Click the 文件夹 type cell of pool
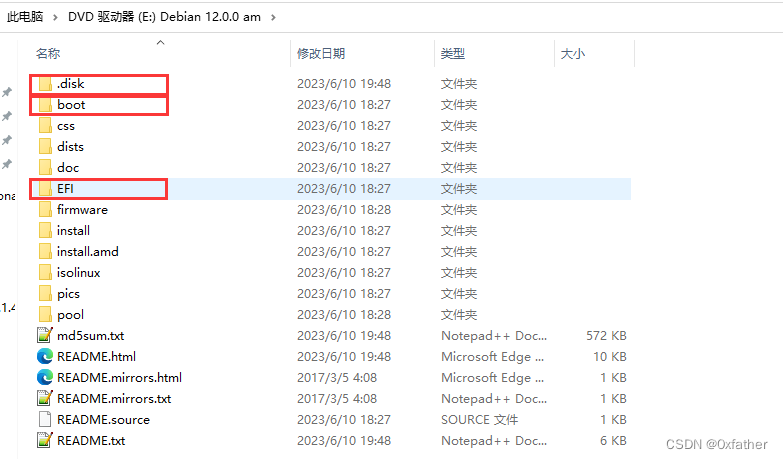783x459 pixels. [x=459, y=315]
